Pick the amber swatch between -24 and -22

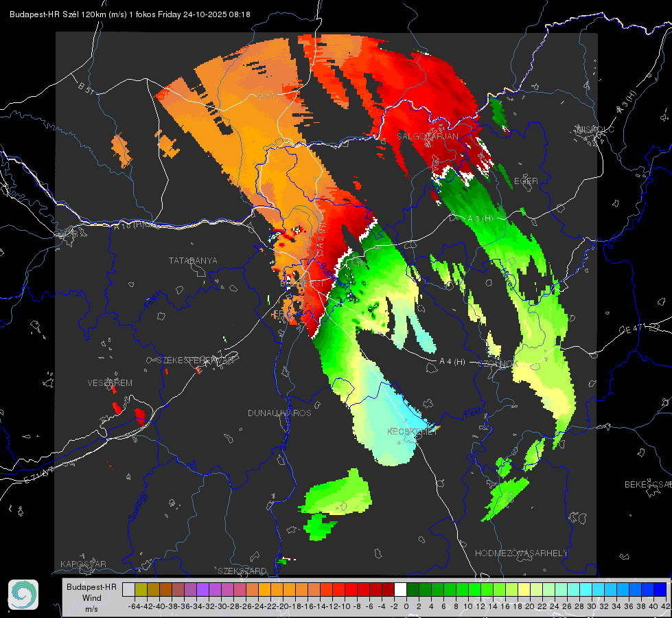[264, 589]
